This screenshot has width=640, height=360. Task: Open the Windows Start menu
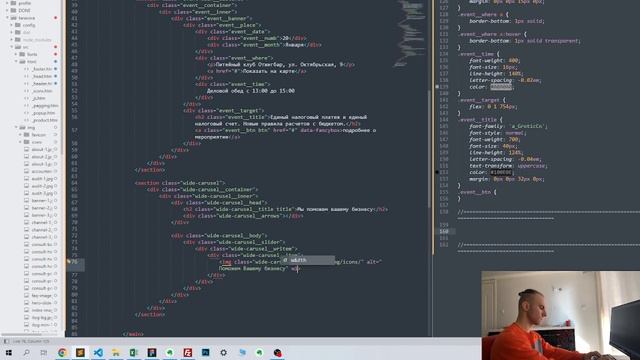click(x=9, y=353)
